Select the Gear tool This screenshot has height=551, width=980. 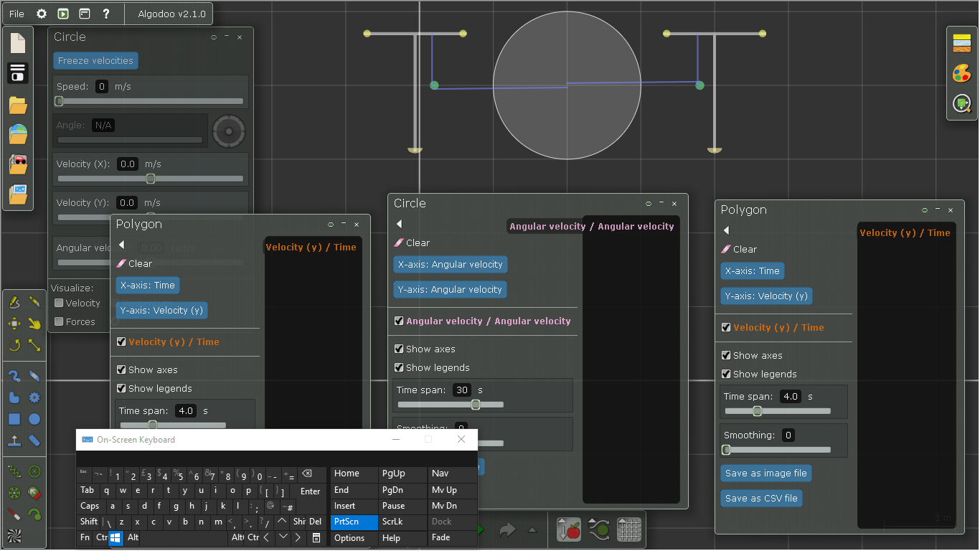coord(34,397)
